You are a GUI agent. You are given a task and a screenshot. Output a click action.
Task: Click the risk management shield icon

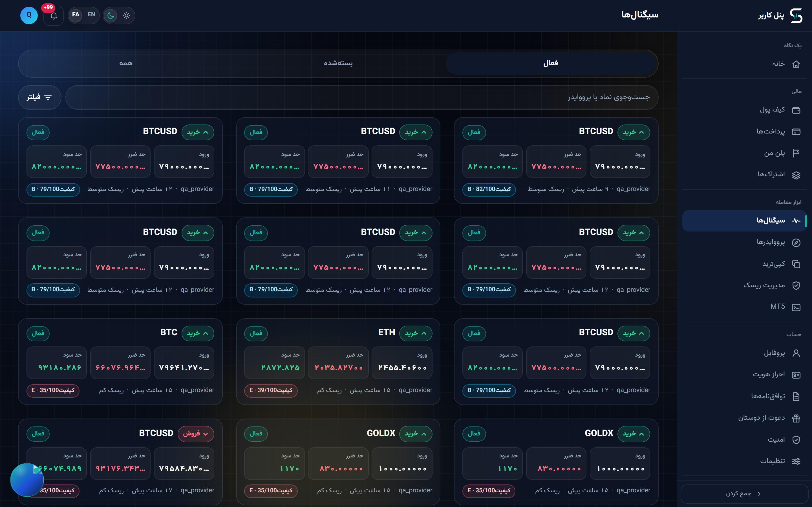click(796, 285)
